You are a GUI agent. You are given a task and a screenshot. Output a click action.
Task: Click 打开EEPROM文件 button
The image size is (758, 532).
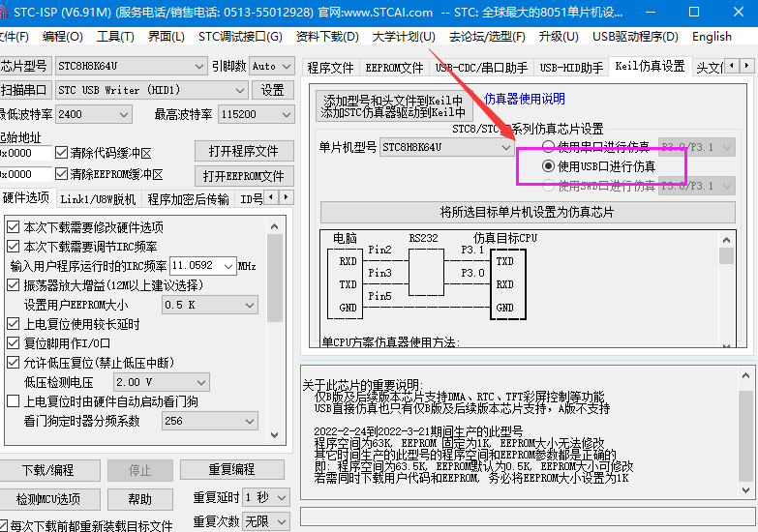click(244, 176)
